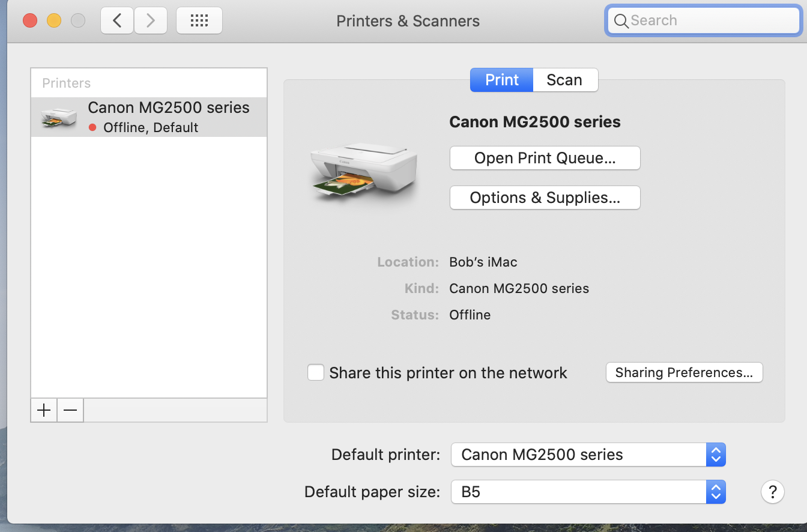Open the Default printer dropdown

[588, 455]
